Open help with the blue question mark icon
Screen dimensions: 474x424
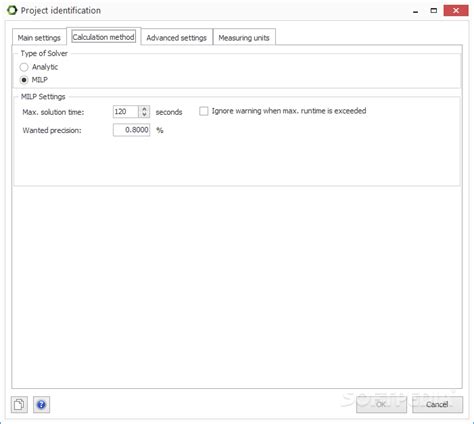click(41, 405)
